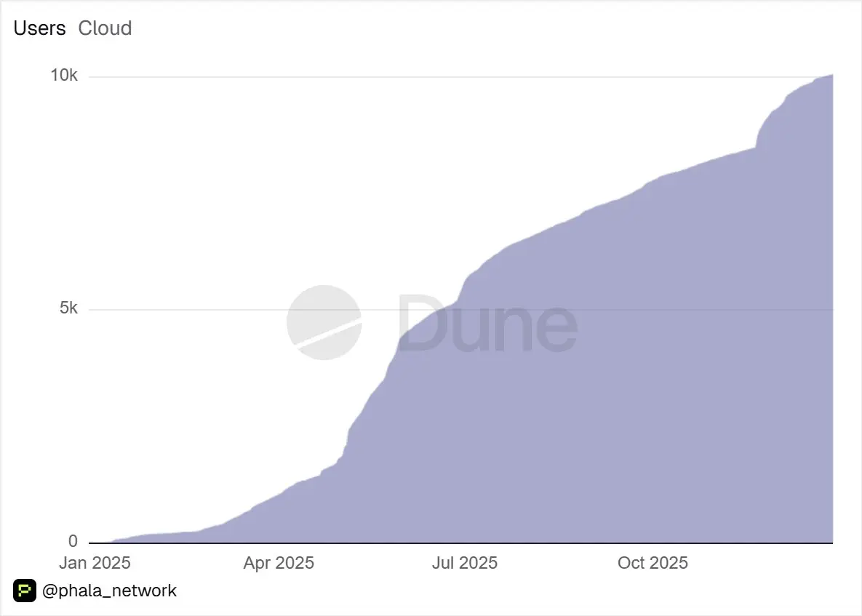Click the 0 y-axis label

coord(73,541)
